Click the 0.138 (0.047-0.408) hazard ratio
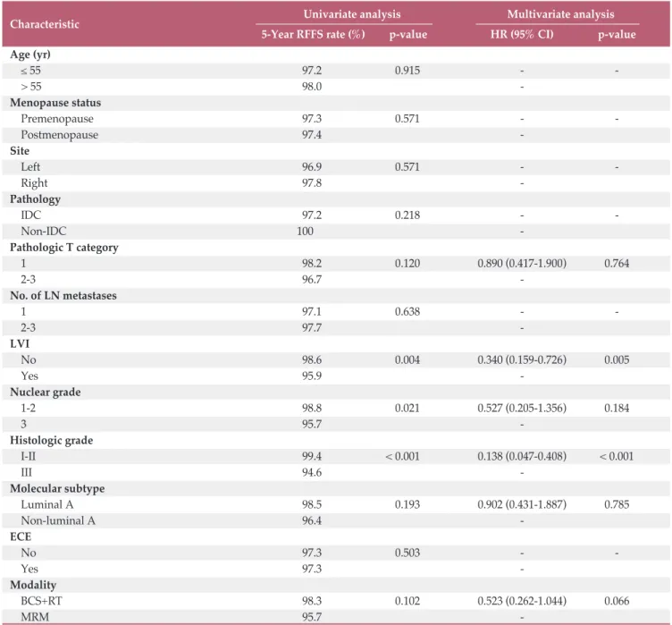The width and height of the screenshot is (672, 625). point(522,456)
